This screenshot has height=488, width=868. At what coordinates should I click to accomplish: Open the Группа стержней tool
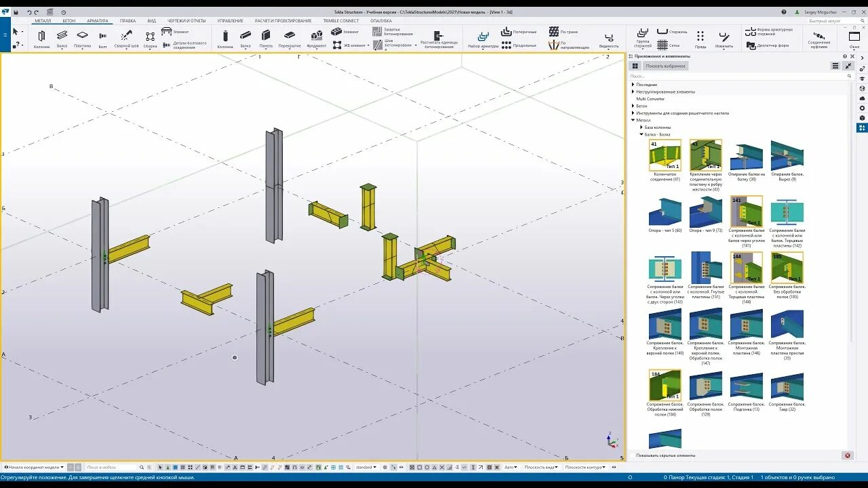coord(642,39)
